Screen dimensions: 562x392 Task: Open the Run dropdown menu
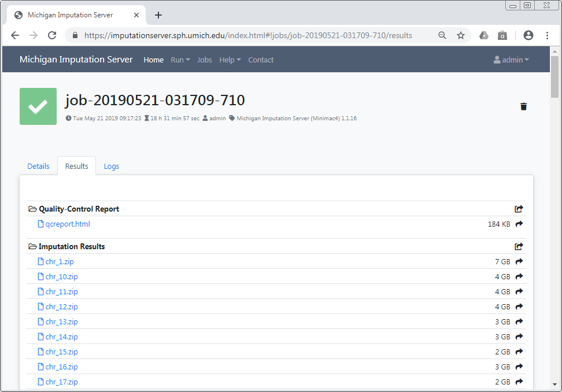coord(180,60)
